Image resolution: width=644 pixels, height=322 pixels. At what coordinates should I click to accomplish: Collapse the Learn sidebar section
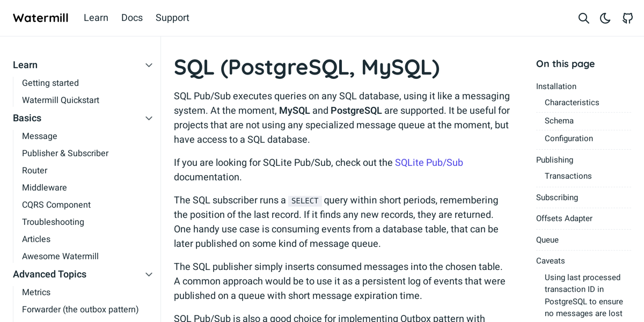pyautogui.click(x=149, y=65)
